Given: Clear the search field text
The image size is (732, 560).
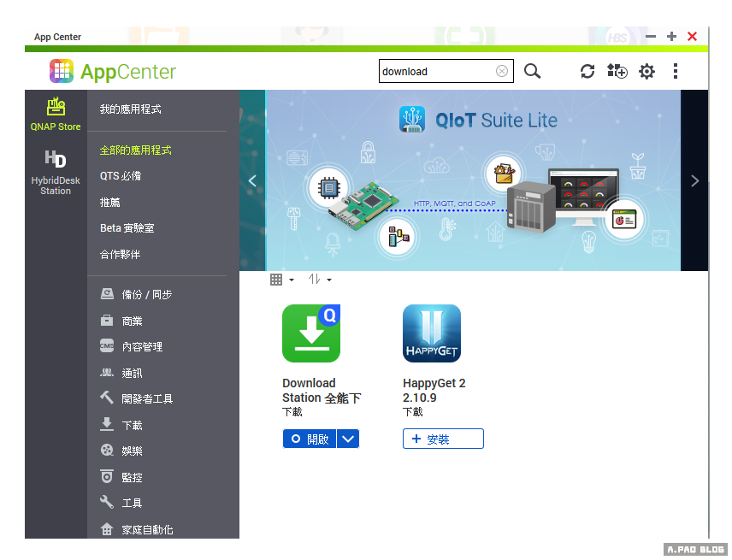Looking at the screenshot, I should coord(502,72).
